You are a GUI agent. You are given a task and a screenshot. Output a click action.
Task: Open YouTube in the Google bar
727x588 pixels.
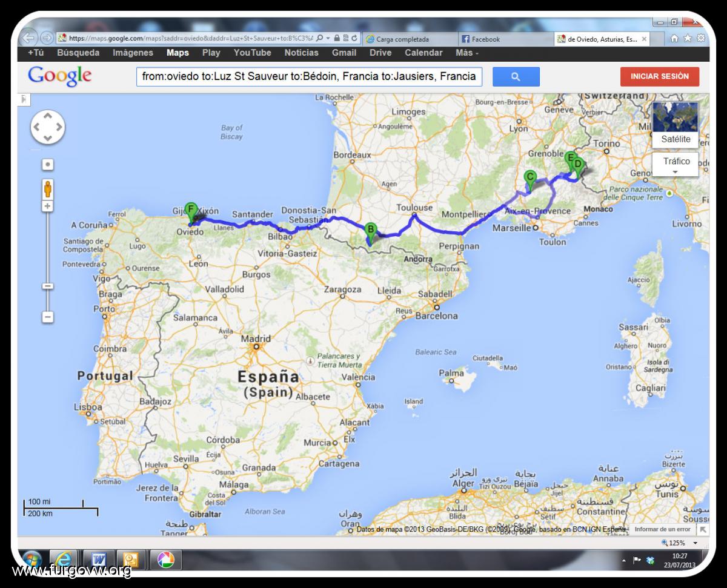(253, 53)
